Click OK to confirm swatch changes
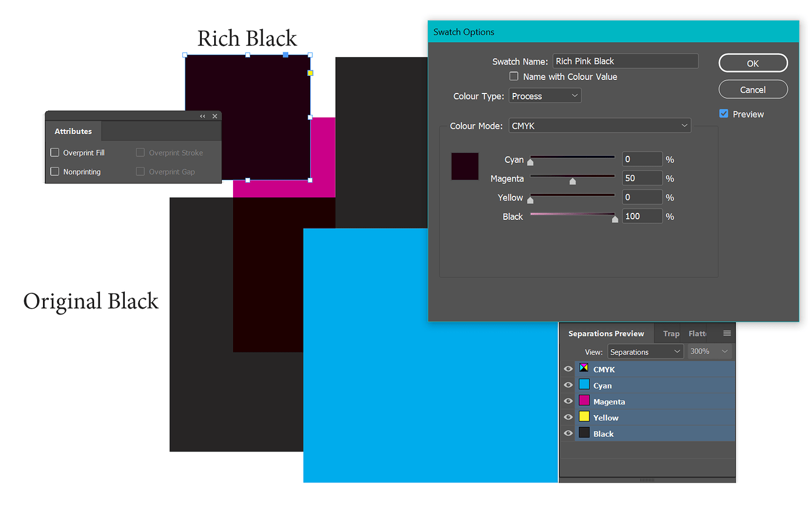Screen dimensions: 812x515 tap(753, 63)
